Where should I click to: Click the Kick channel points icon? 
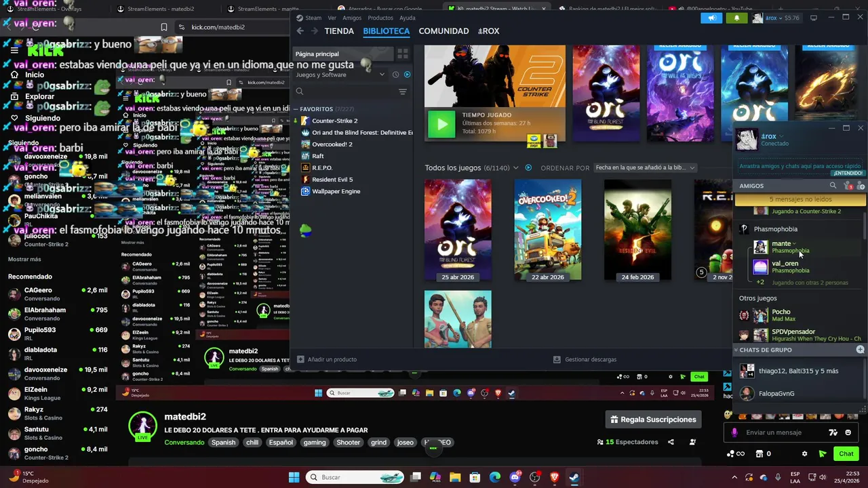pos(735,454)
